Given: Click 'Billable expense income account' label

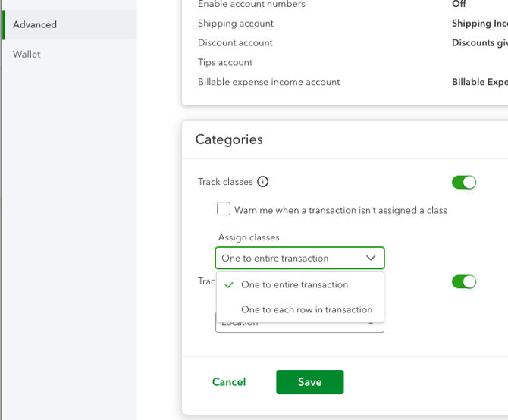Looking at the screenshot, I should point(269,82).
